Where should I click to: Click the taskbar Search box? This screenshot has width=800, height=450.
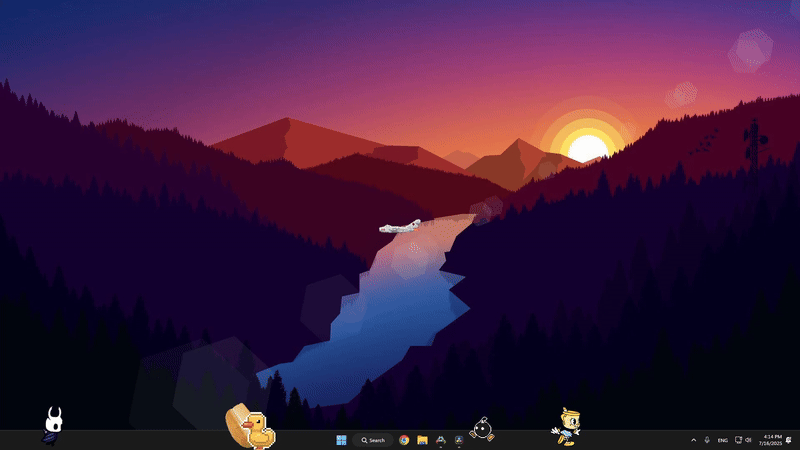click(x=373, y=440)
